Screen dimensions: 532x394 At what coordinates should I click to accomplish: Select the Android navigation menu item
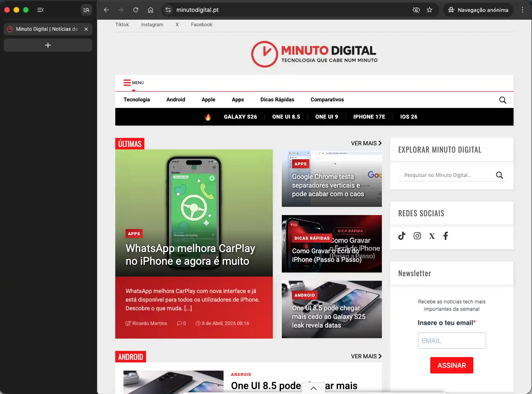(x=176, y=100)
